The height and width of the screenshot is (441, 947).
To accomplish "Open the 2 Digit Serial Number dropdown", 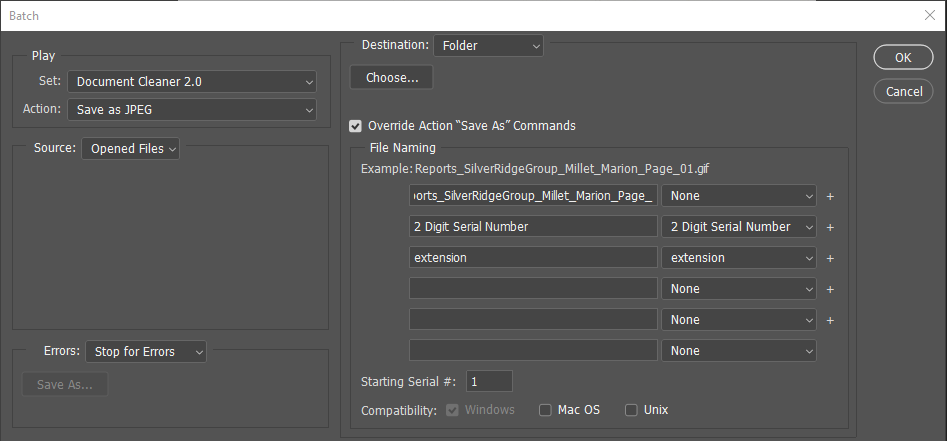I will point(738,227).
